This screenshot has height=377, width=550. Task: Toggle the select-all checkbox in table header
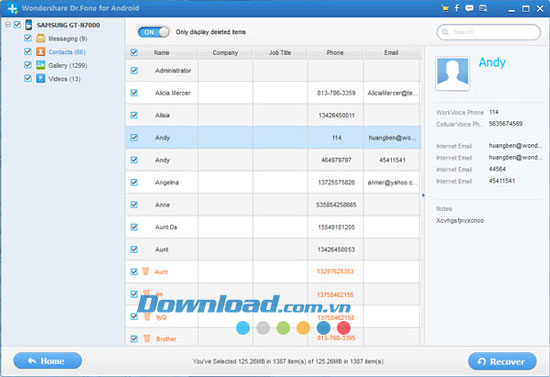(x=134, y=53)
